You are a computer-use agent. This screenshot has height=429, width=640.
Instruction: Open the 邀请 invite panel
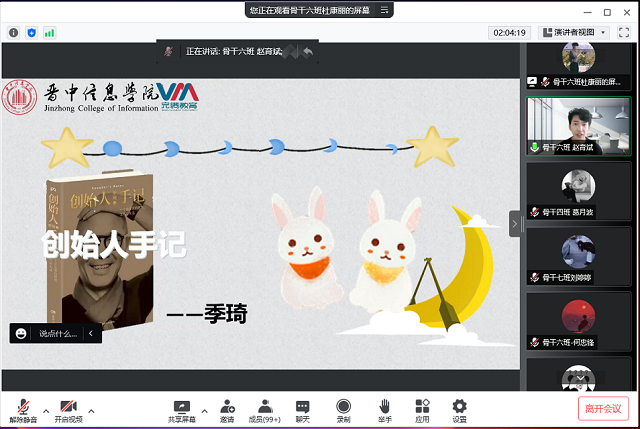click(x=227, y=411)
